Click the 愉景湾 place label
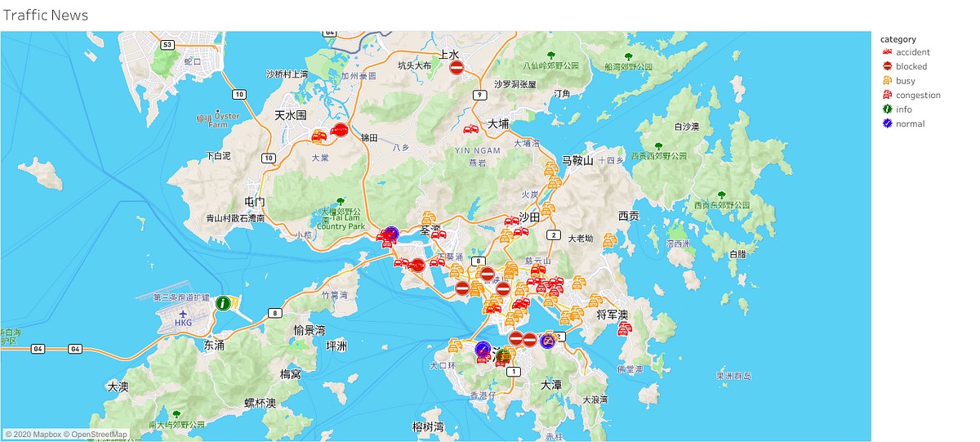 pos(310,331)
